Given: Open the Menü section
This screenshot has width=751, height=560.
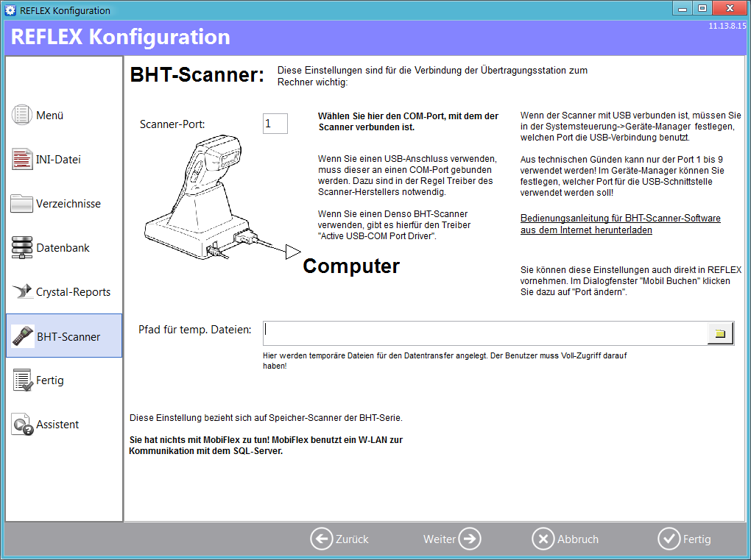Looking at the screenshot, I should [x=50, y=116].
